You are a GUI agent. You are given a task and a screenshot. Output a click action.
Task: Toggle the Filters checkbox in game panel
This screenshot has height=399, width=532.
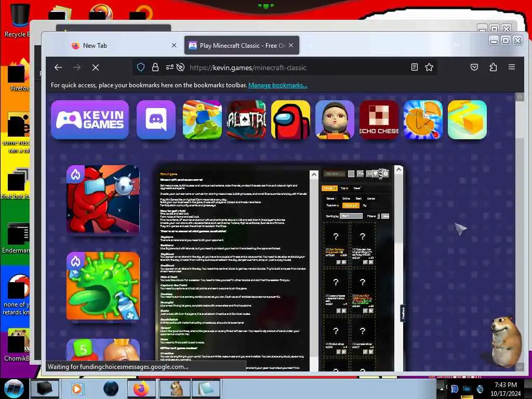(379, 216)
